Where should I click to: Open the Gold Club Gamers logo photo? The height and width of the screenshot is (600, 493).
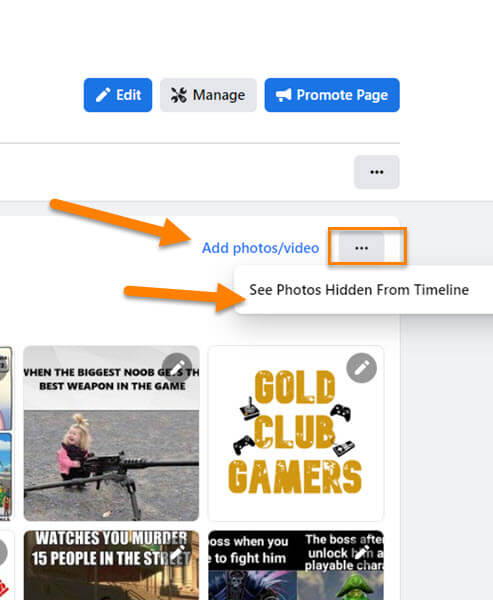[295, 433]
